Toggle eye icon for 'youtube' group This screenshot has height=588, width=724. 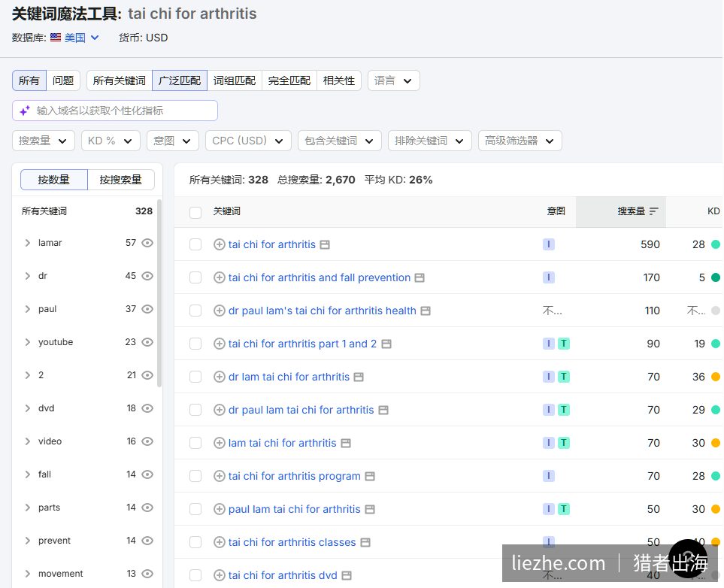(x=147, y=342)
